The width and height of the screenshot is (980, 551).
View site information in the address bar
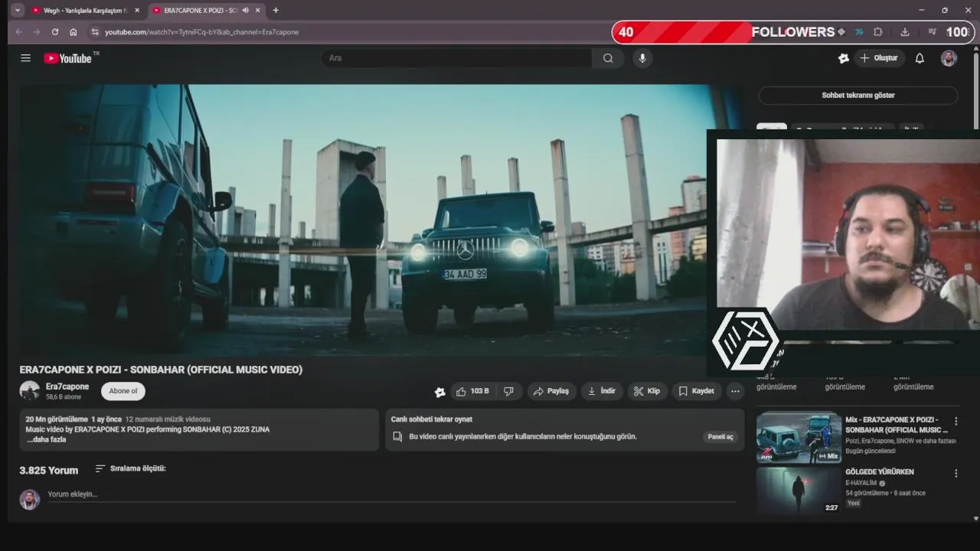click(95, 32)
